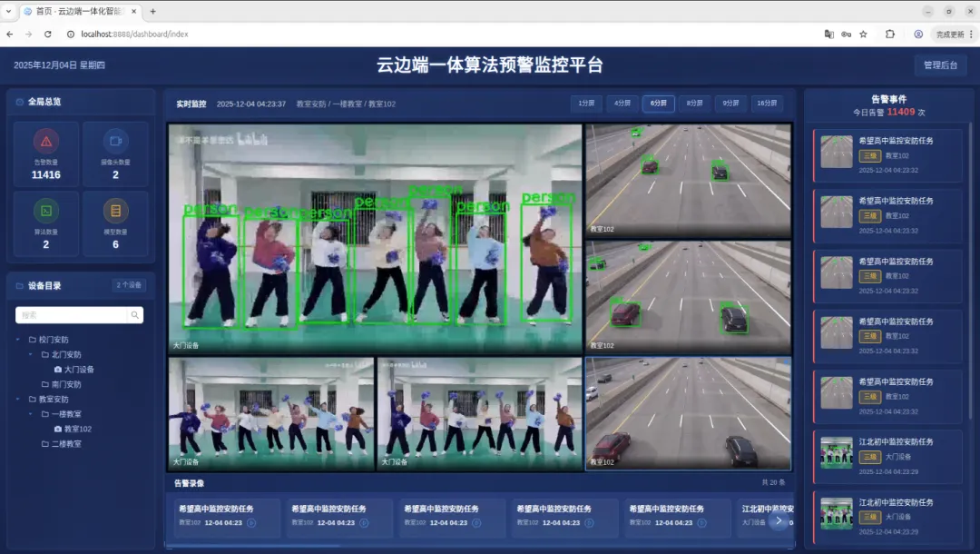Open the 管理后台 admin button
This screenshot has height=554, width=980.
tap(941, 65)
